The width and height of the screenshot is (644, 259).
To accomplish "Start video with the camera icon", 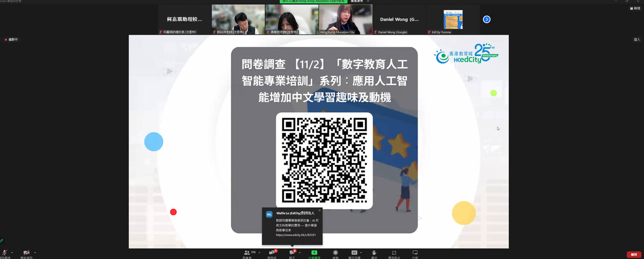I will (x=26, y=253).
